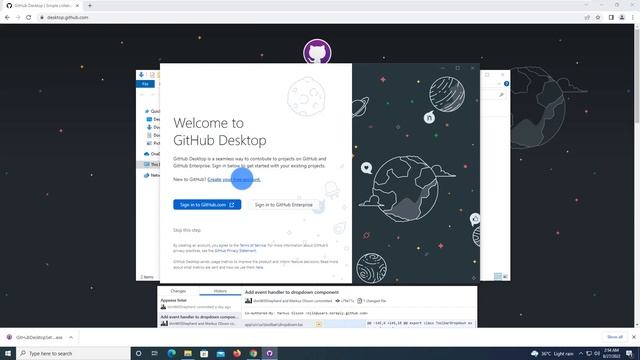Click Sign in to GitHub Enterprise button
The image size is (640, 360).
[284, 204]
